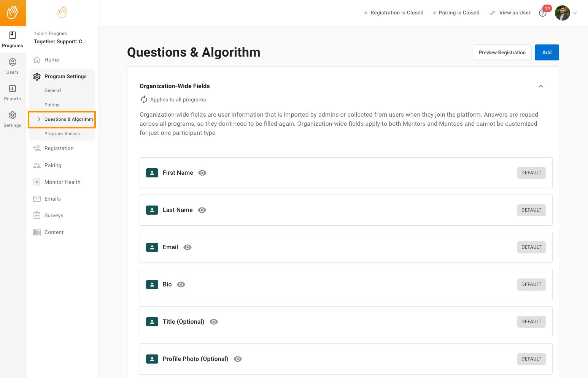Click the Profile Photo (Optional) label
Viewport: 588px width, 378px height.
[x=195, y=359]
